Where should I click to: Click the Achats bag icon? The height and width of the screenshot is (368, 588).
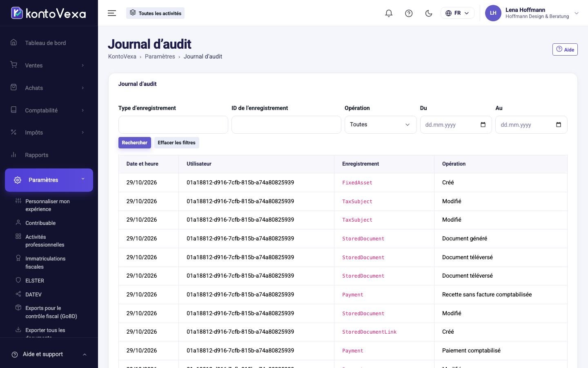click(x=13, y=88)
